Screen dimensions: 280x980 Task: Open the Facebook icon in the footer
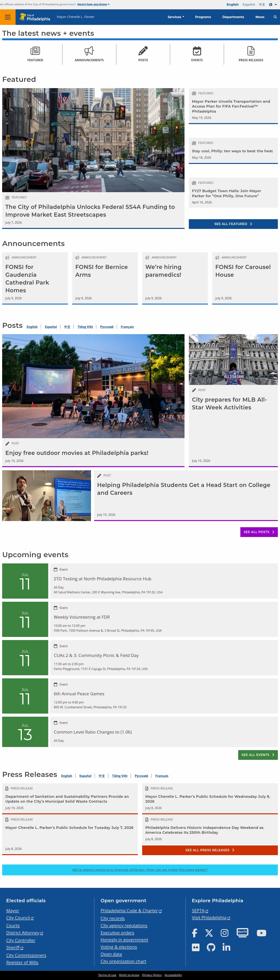[194, 933]
